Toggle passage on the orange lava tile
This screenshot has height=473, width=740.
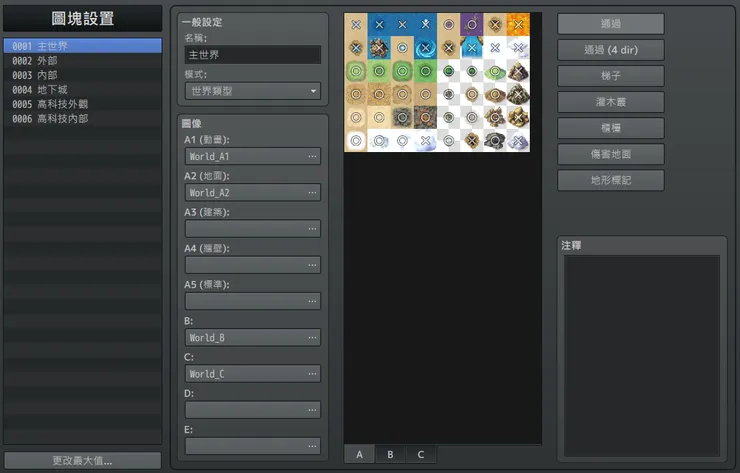519,25
